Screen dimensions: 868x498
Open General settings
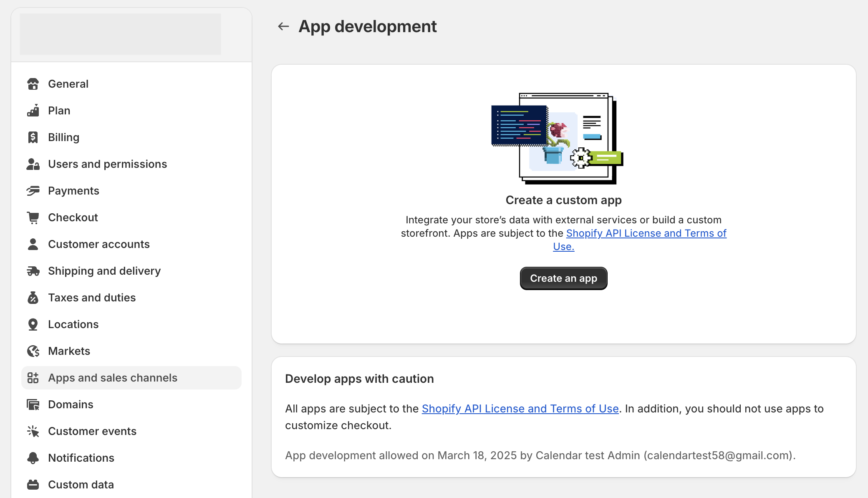click(131, 84)
